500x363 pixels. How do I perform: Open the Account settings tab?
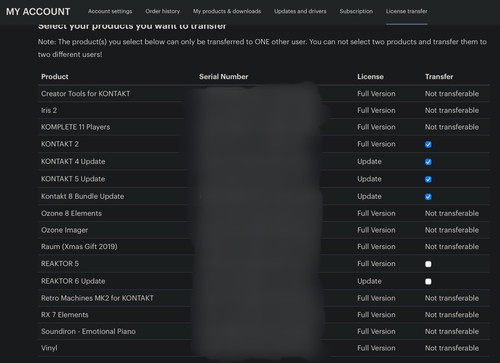pos(110,11)
